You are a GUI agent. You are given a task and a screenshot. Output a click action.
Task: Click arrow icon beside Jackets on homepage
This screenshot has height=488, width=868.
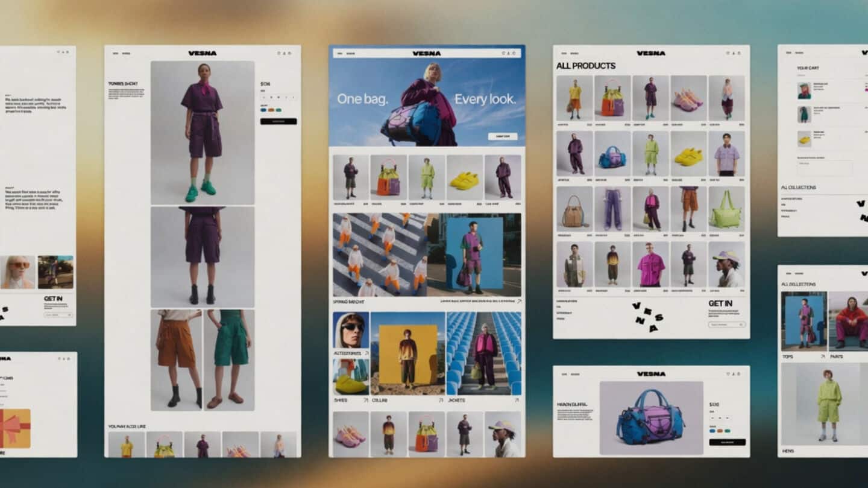point(517,400)
